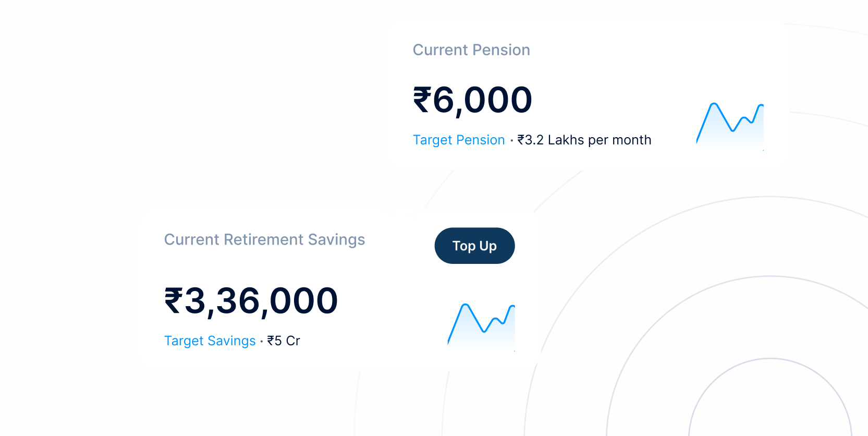
Task: Select the Current Pension heading
Action: point(471,50)
